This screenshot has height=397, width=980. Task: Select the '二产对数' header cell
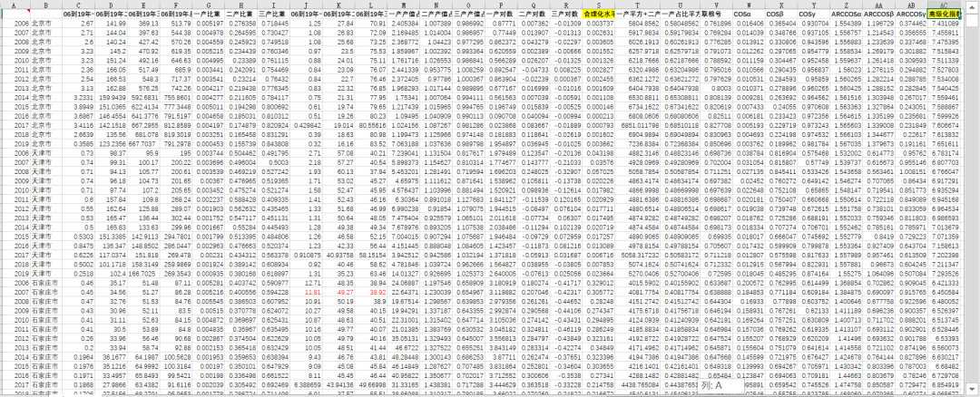pyautogui.click(x=534, y=13)
